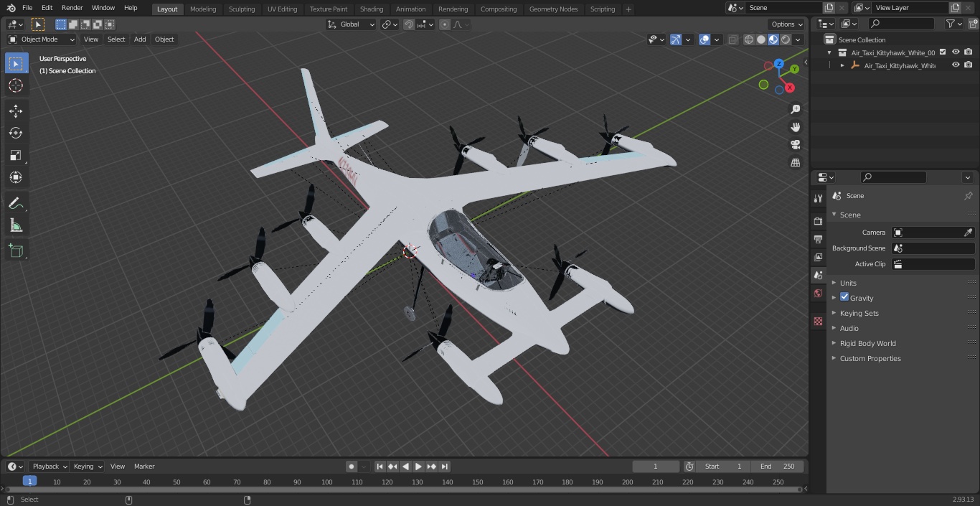Toggle viewport overlays button
The width and height of the screenshot is (980, 506).
click(705, 39)
